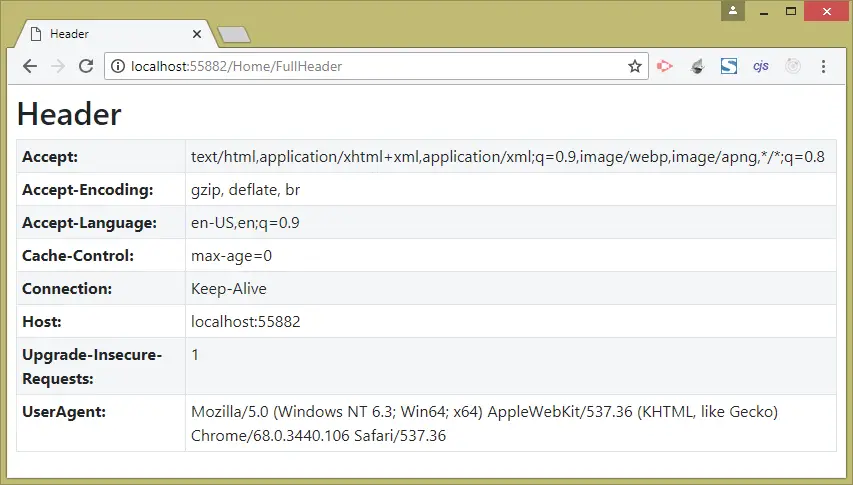Select the Accept-Language: label
853x485 pixels.
pyautogui.click(x=89, y=223)
